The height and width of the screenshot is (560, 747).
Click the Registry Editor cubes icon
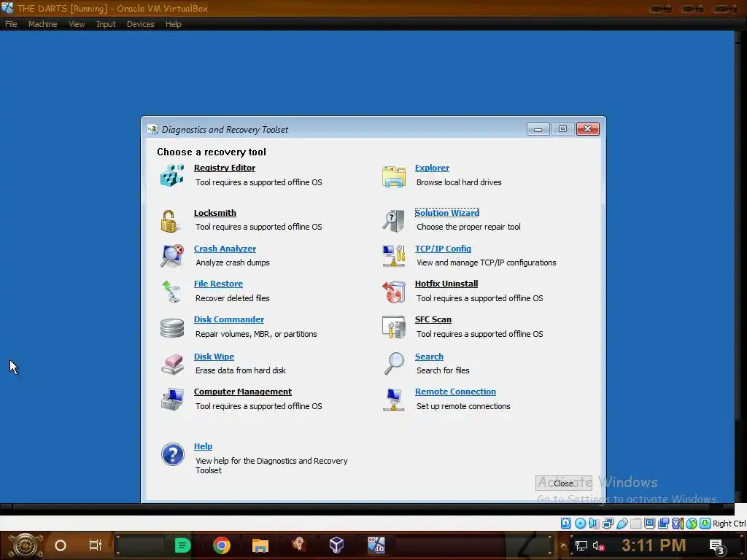pyautogui.click(x=172, y=175)
